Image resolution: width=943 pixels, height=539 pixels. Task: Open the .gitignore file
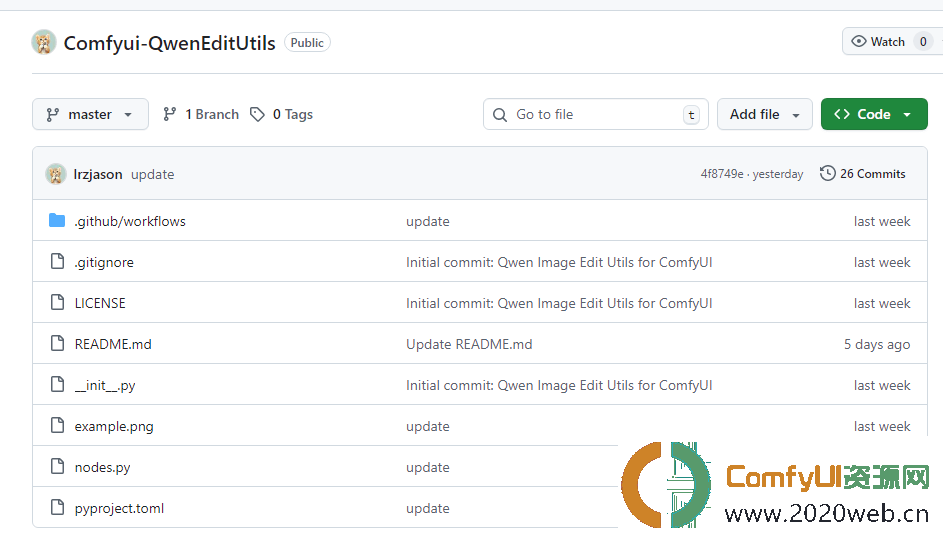[x=104, y=262]
